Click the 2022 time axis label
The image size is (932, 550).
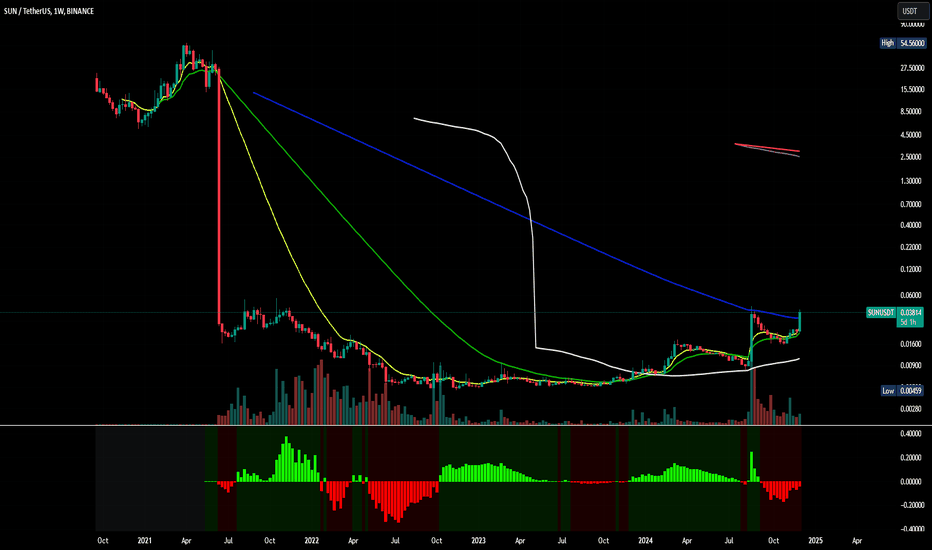(311, 540)
